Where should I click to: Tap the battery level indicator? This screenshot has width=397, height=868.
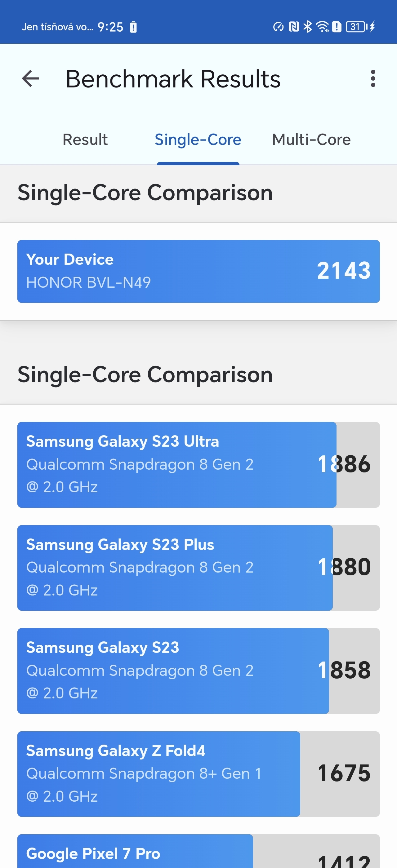pos(356,27)
